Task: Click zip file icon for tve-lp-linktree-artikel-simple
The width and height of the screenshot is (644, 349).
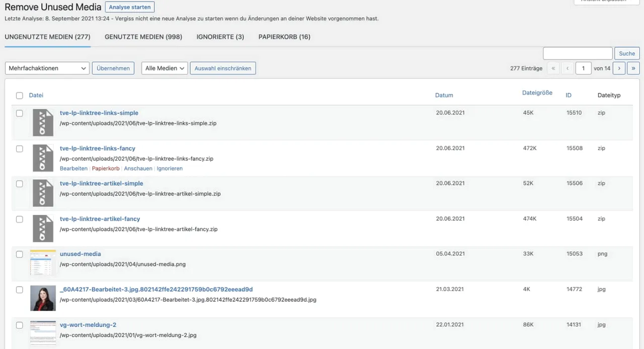Action: tap(43, 193)
